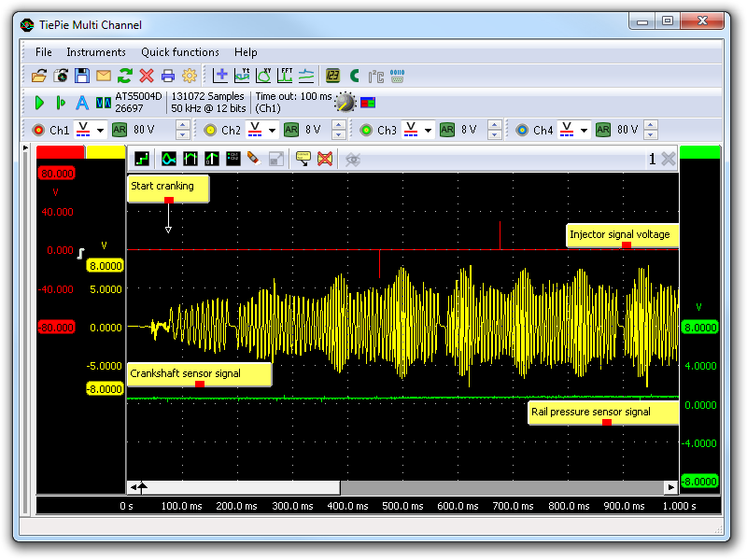Viewport: 747px width, 560px height.
Task: Click the serial port decoder icon
Action: [398, 76]
